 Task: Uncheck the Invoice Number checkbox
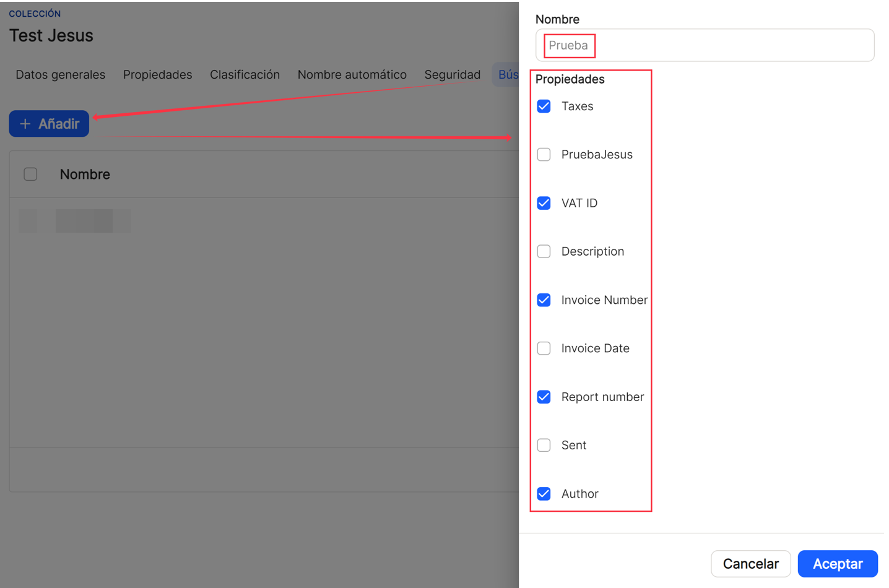pos(544,300)
